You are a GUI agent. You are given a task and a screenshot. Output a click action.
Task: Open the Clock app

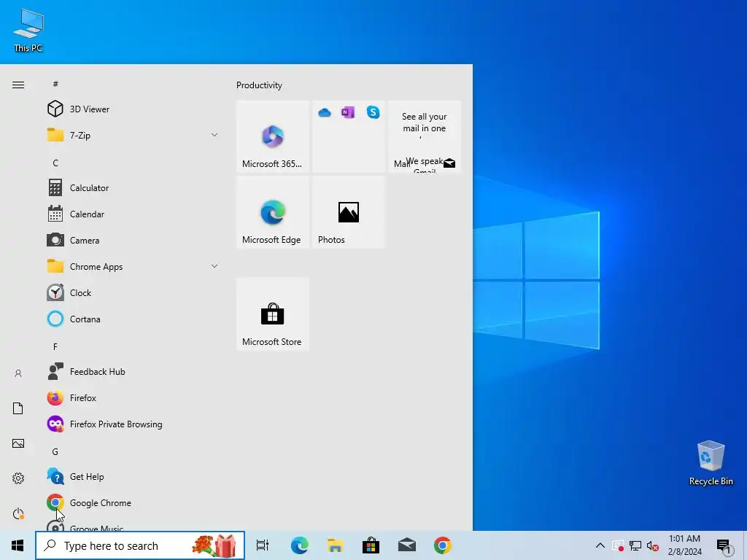pos(133,292)
